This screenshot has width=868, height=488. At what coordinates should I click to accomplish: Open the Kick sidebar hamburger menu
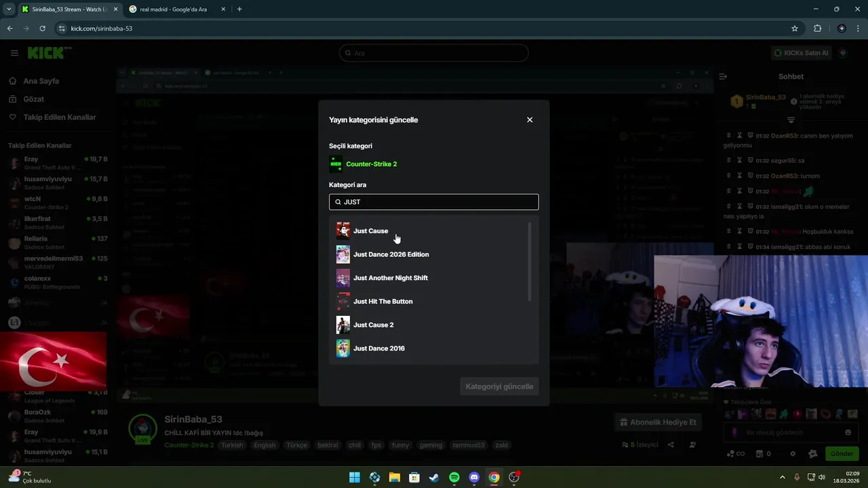(14, 53)
